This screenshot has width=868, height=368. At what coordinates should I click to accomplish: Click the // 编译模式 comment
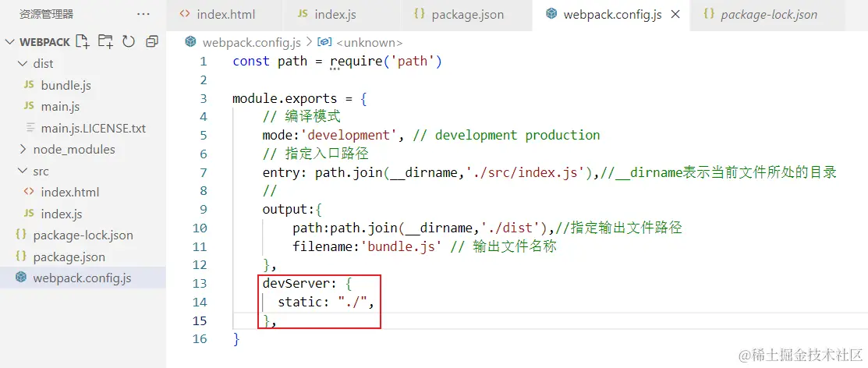(302, 117)
